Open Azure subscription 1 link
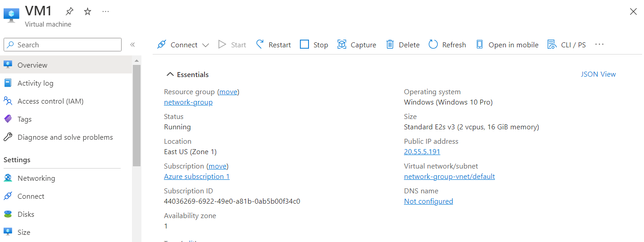Screen dimensions: 644x242 click(197, 176)
